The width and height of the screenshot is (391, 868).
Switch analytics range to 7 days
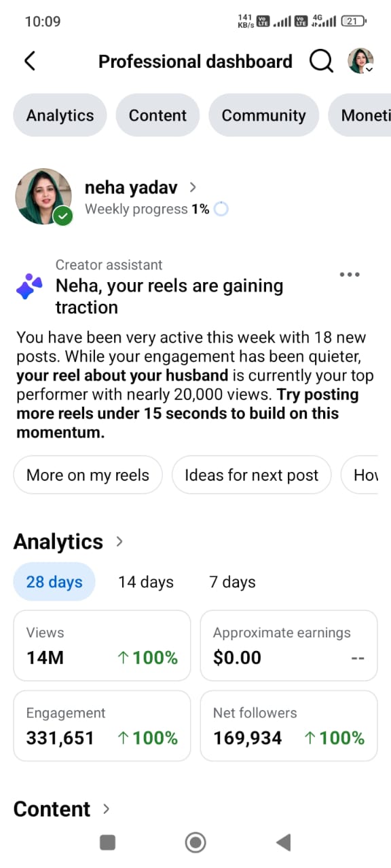tap(233, 582)
